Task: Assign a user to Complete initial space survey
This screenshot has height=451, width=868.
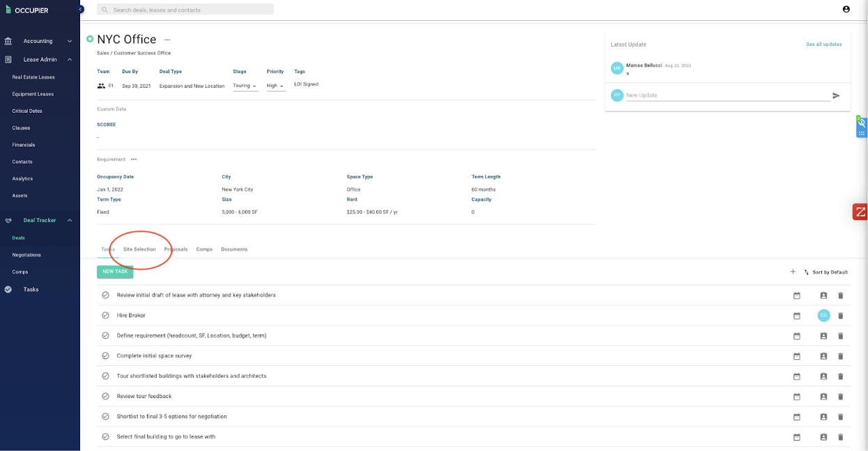Action: point(823,356)
